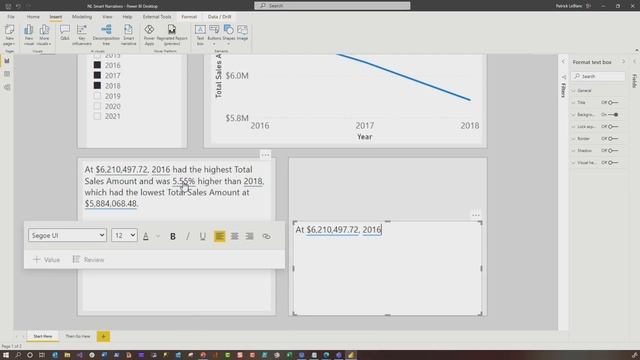Expand the Border format section
This screenshot has height=360, width=640.
(574, 139)
